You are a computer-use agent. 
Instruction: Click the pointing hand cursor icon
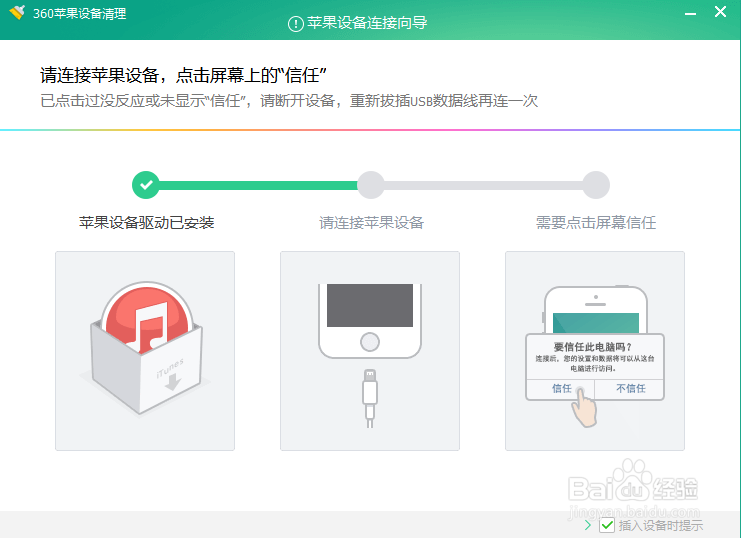tap(584, 407)
